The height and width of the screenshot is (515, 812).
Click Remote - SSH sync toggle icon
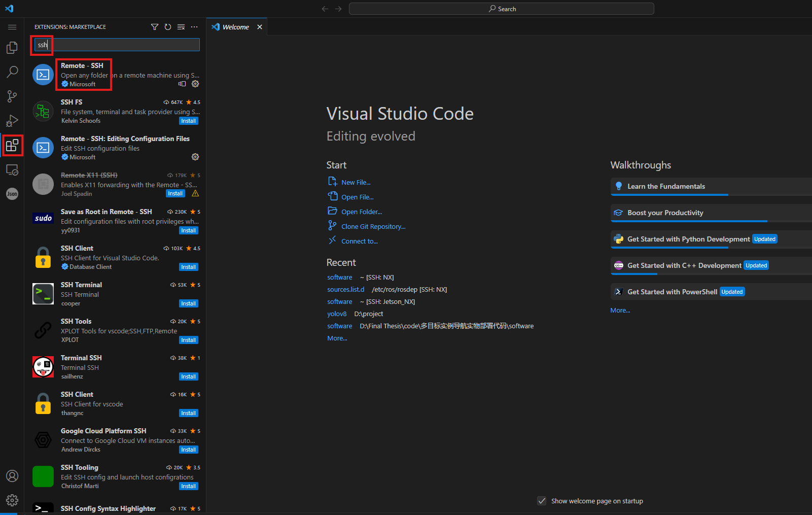point(182,84)
